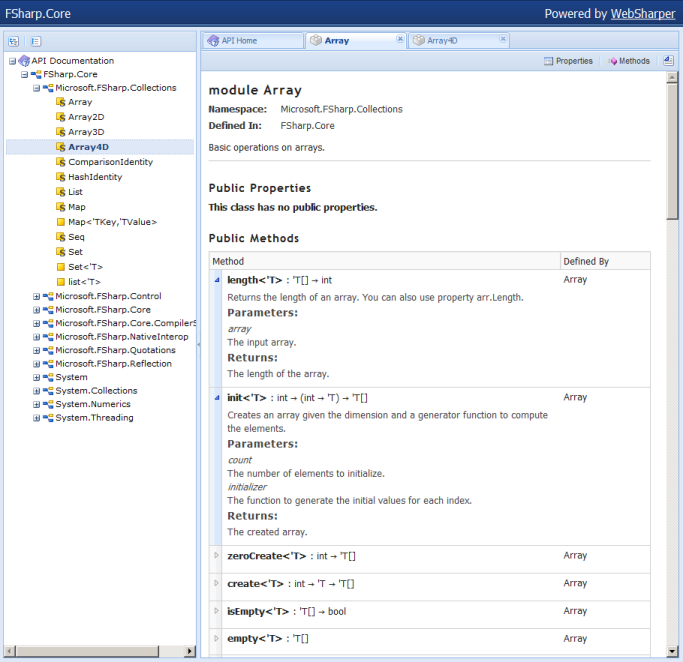Expand the isEmpty<'T> method details
Viewport: 683px width, 662px height.
(x=216, y=611)
